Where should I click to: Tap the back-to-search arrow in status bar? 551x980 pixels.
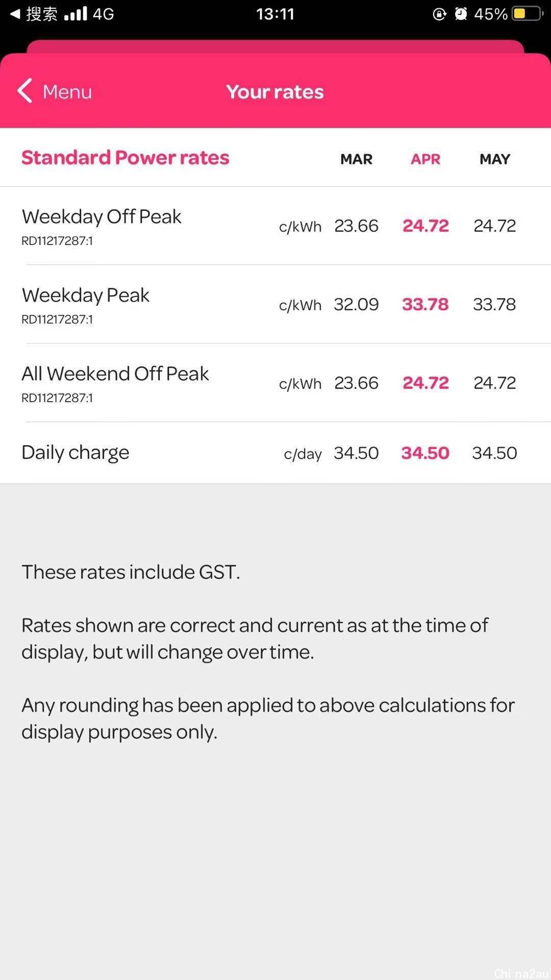[x=15, y=14]
